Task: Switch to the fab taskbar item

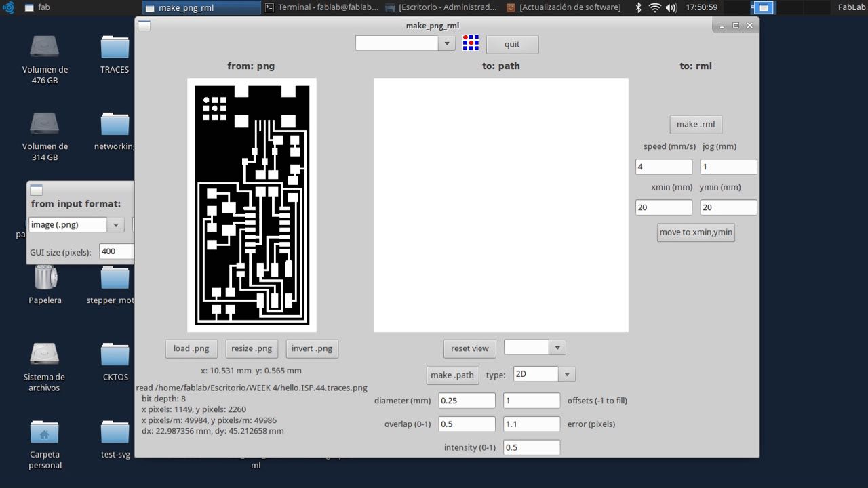Action: click(37, 7)
